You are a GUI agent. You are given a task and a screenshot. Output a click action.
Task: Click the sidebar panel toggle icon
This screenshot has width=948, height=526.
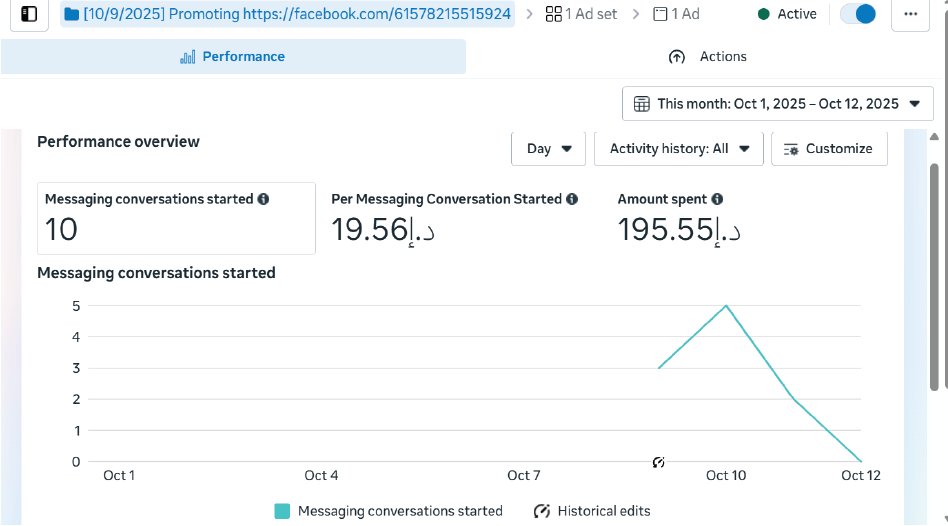(29, 14)
